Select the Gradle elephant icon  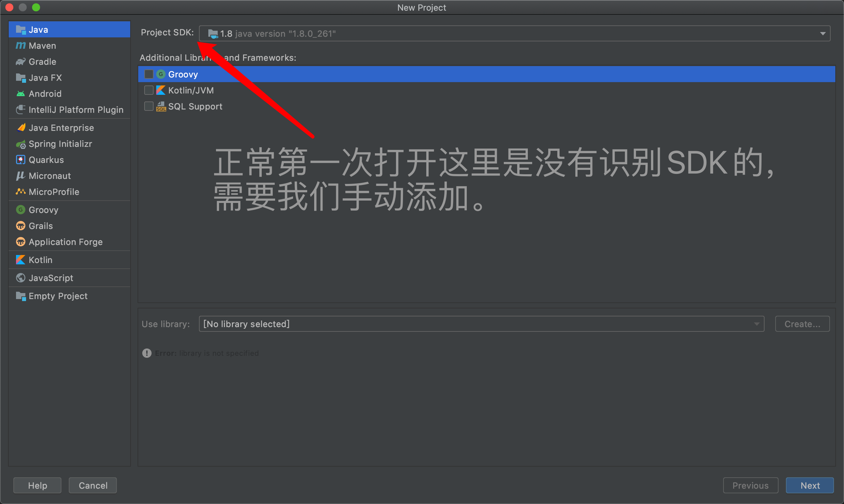point(21,61)
